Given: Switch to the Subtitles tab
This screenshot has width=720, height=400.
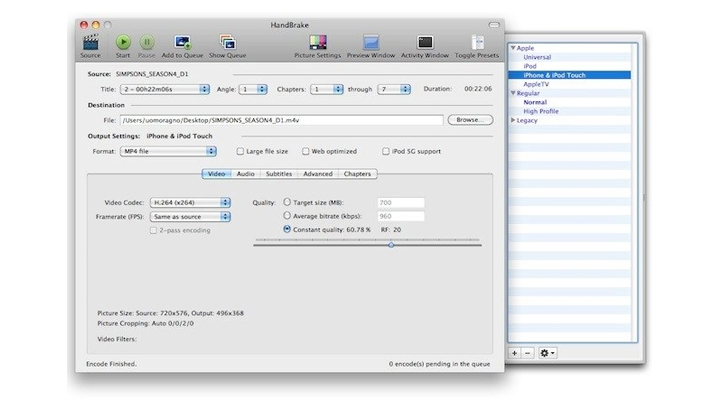Looking at the screenshot, I should [279, 174].
